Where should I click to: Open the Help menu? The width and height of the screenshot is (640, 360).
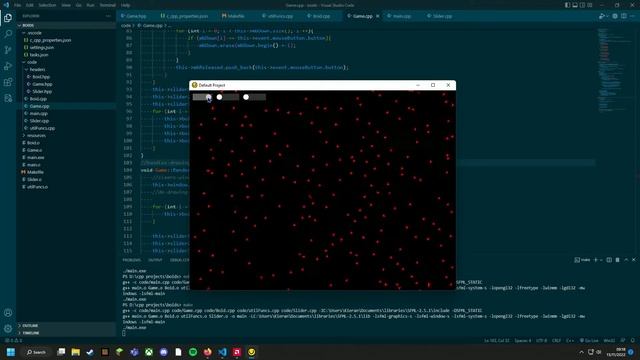click(126, 5)
